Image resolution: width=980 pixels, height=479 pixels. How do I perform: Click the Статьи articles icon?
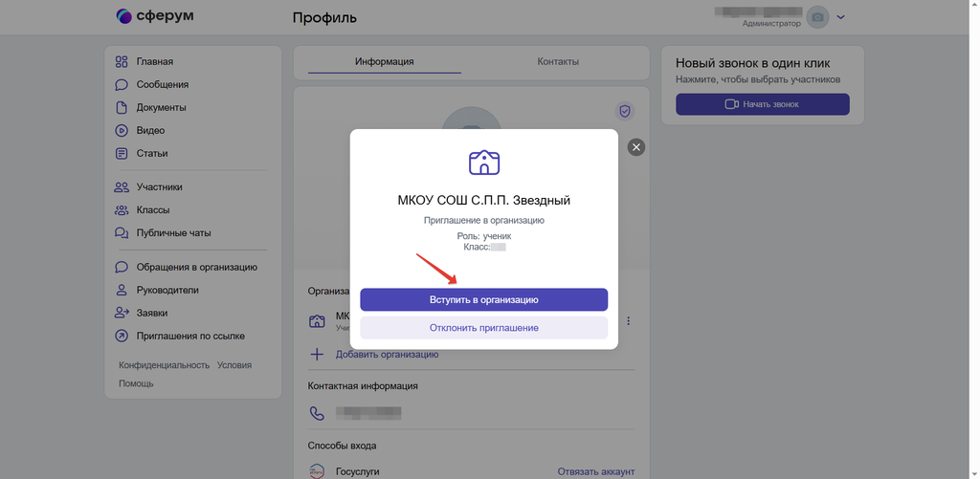coord(122,153)
